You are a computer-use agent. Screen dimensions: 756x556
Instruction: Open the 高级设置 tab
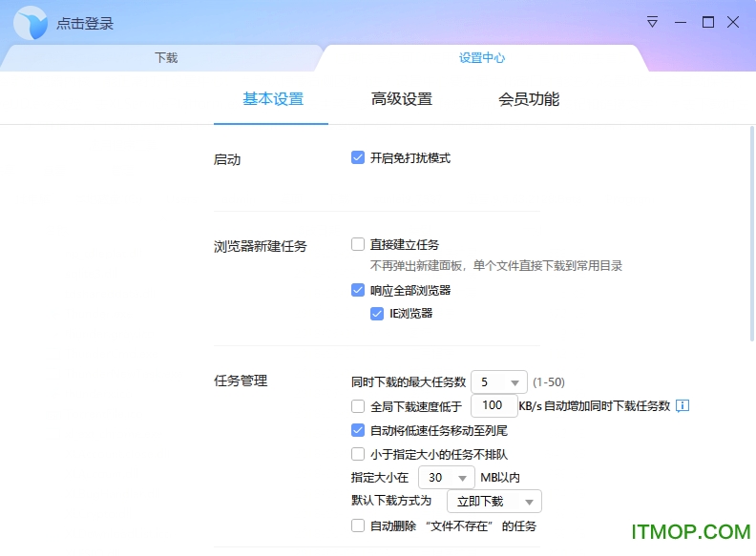pyautogui.click(x=402, y=99)
